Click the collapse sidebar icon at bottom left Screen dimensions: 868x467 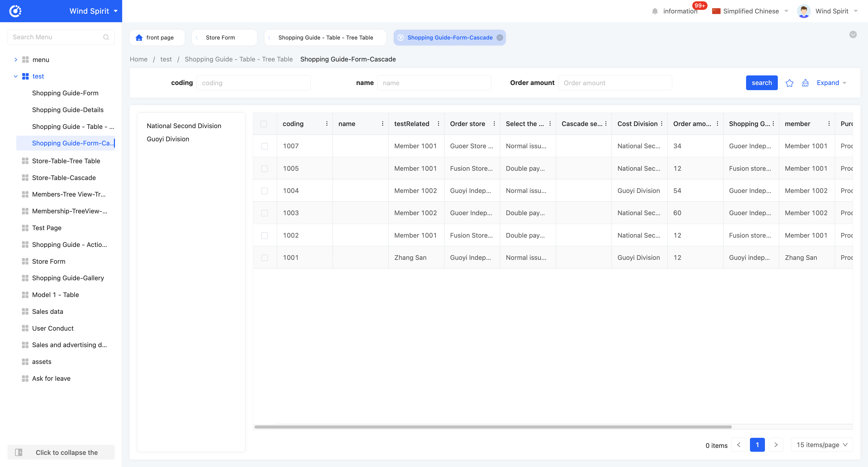click(19, 452)
